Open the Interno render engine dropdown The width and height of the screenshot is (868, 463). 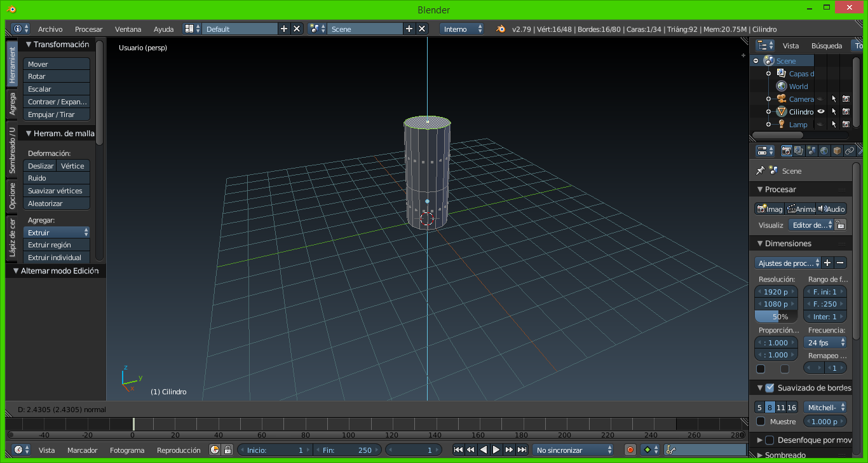coord(462,29)
